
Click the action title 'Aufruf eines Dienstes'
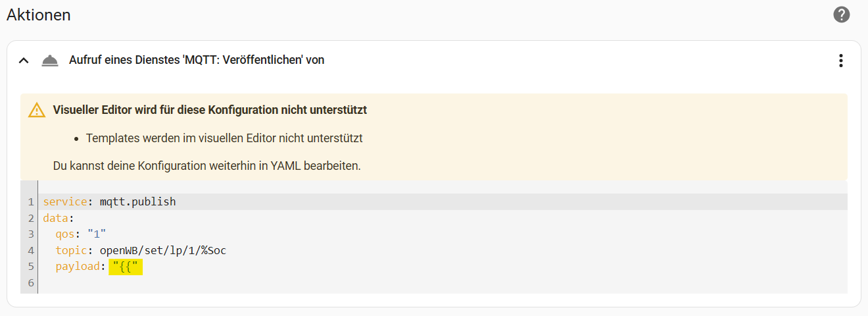[197, 60]
